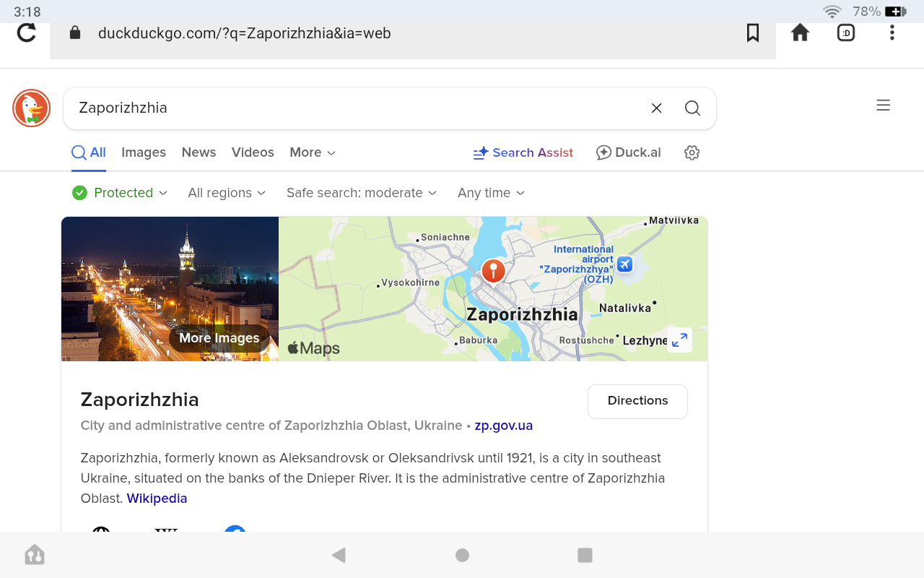Open DuckDuckGo hamburger side menu

coord(883,105)
